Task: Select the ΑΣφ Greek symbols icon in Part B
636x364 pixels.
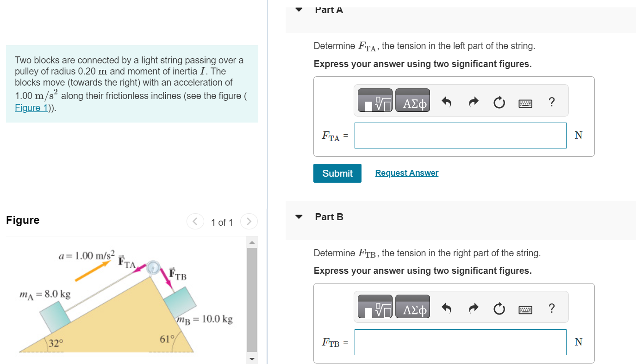Action: 412,306
